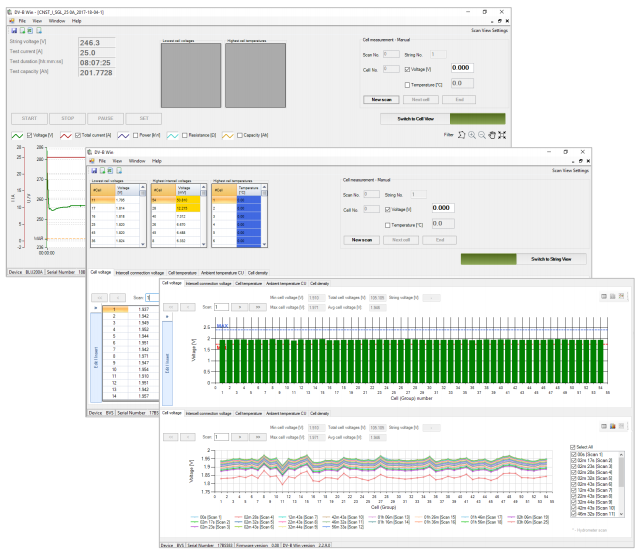
Task: Click second toolbar icon beside save in String View window
Action: tap(23, 31)
